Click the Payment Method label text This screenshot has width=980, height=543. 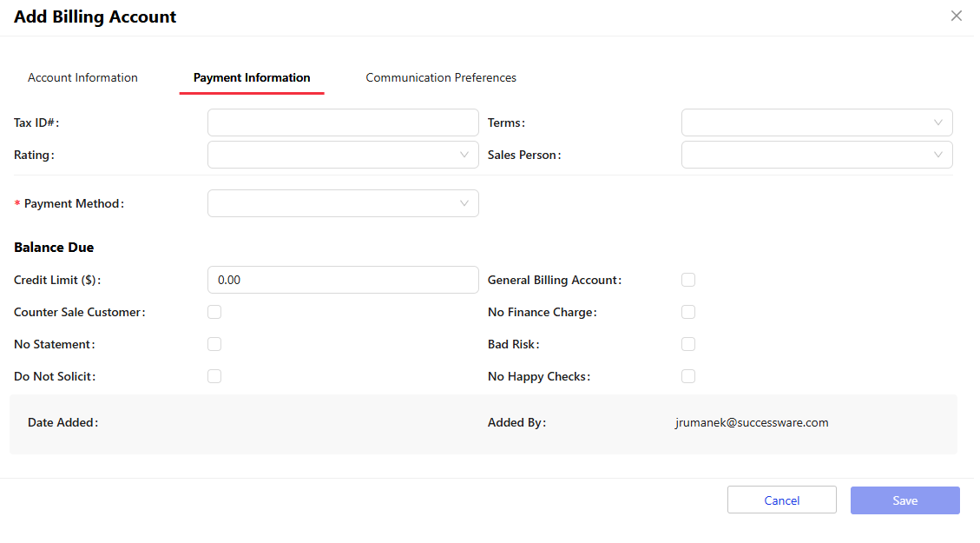coord(74,203)
